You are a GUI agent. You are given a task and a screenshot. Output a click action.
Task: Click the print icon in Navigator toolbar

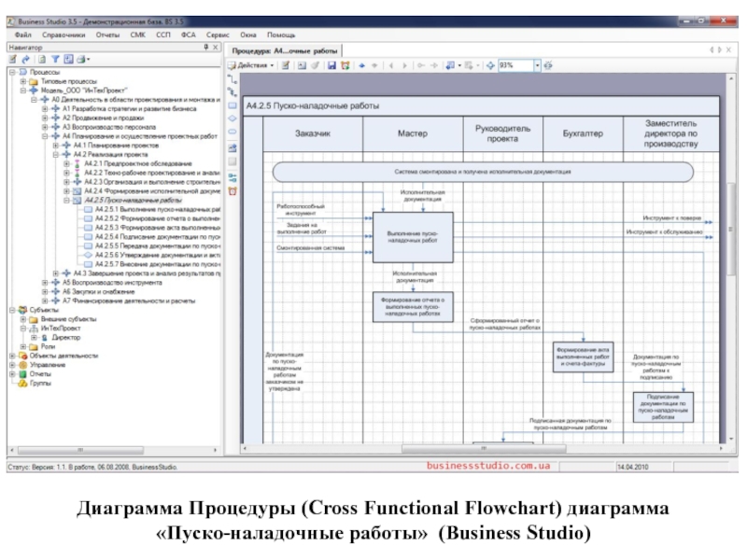80,59
